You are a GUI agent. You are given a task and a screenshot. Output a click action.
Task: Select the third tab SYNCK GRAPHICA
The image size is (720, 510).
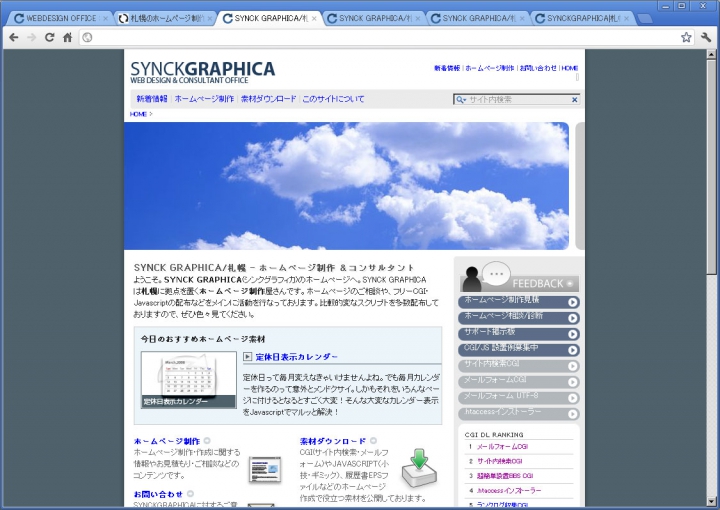(x=268, y=18)
